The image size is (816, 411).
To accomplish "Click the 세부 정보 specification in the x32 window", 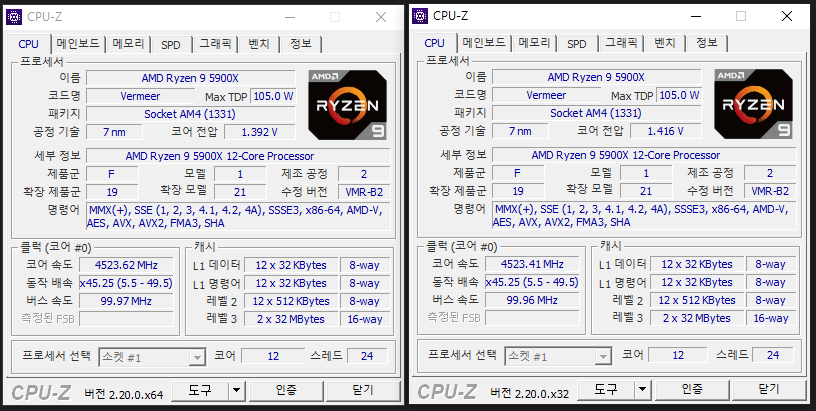I will (644, 155).
